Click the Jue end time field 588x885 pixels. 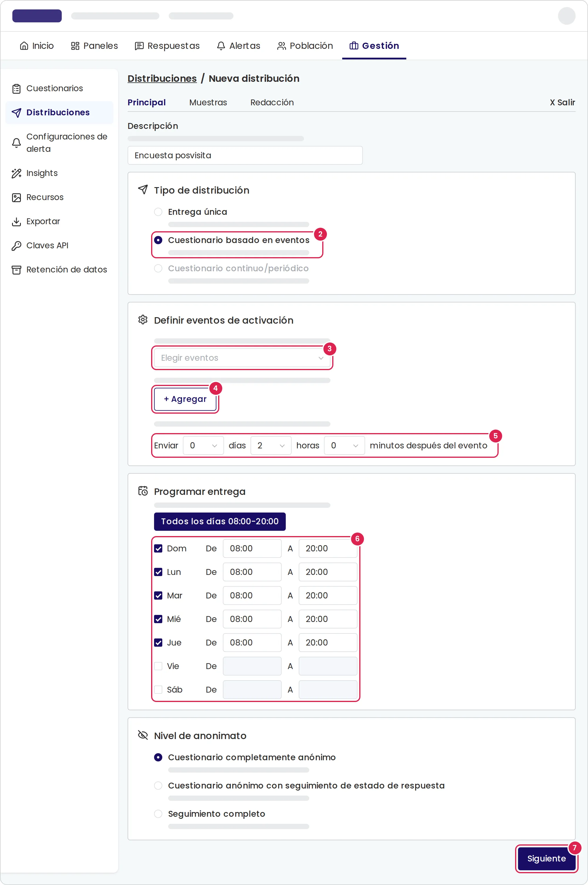click(328, 643)
